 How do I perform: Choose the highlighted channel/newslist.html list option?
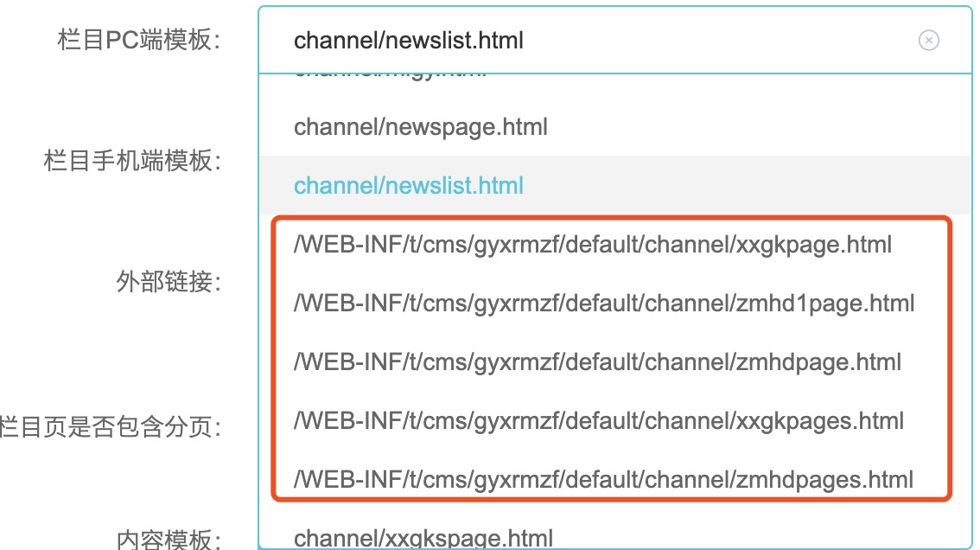point(409,186)
